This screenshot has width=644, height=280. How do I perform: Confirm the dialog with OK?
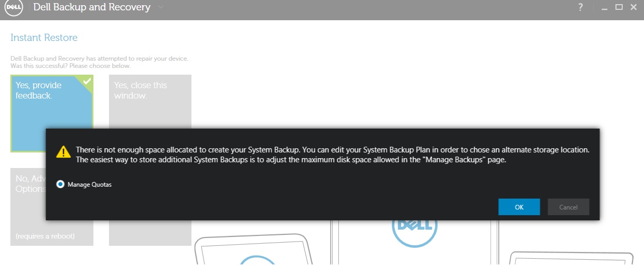coord(519,207)
